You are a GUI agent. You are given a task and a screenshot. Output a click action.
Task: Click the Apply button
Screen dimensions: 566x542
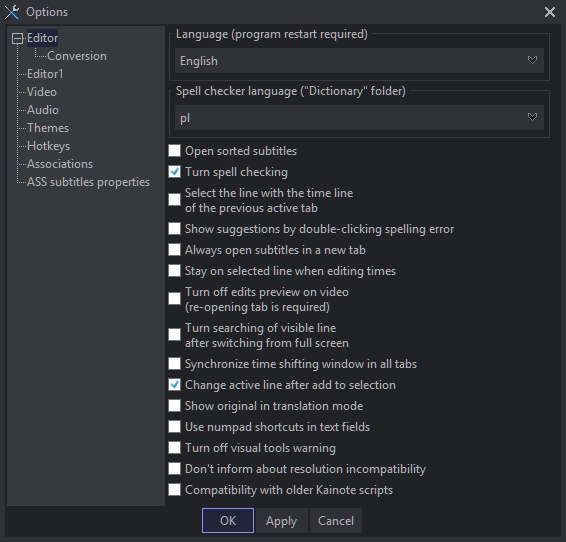(281, 521)
